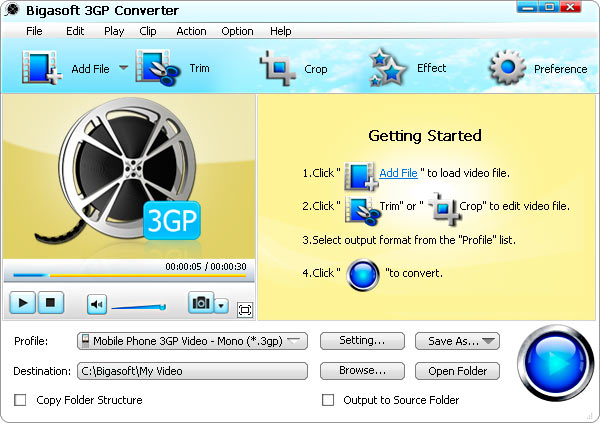Click the Effect toolbar label
600x423 pixels.
(x=431, y=68)
